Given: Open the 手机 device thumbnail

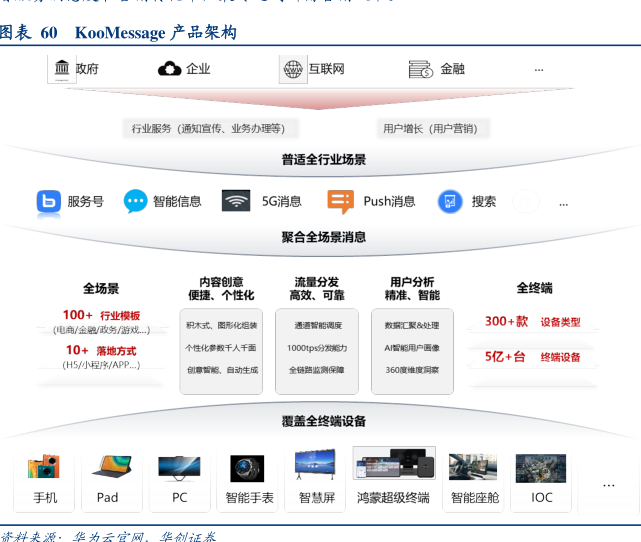Looking at the screenshot, I should point(44,467).
